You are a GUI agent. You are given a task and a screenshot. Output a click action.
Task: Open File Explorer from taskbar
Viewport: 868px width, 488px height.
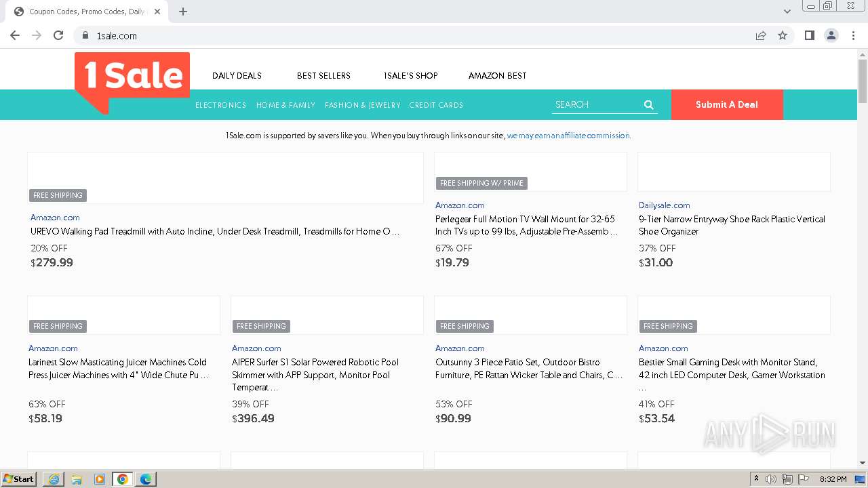point(77,479)
